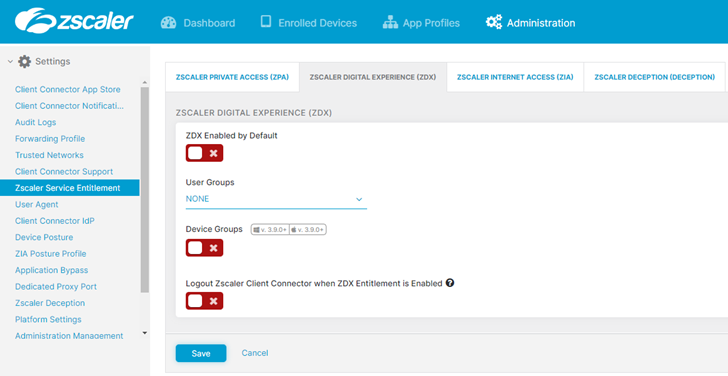Click sidebar scrollbar up arrow
The image size is (728, 376).
point(144,83)
